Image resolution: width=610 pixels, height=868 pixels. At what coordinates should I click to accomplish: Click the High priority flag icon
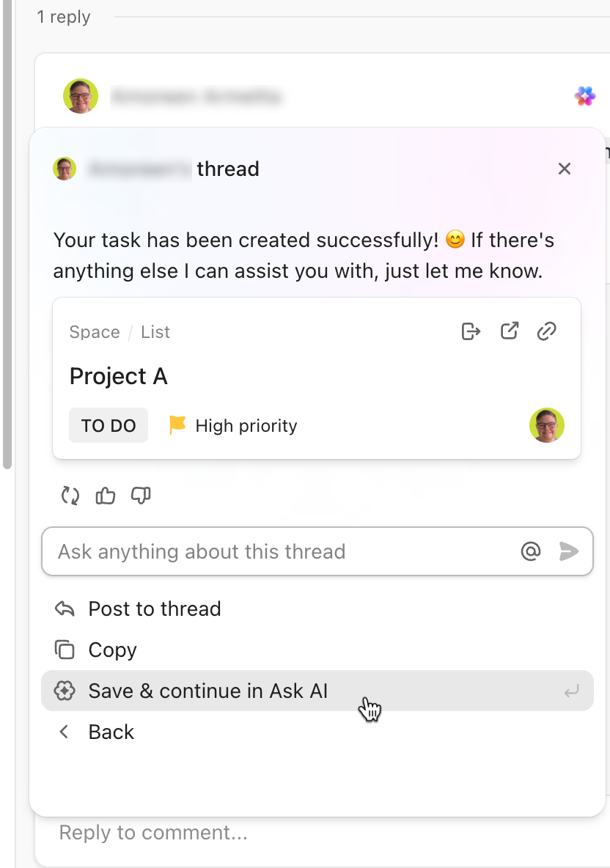point(176,425)
